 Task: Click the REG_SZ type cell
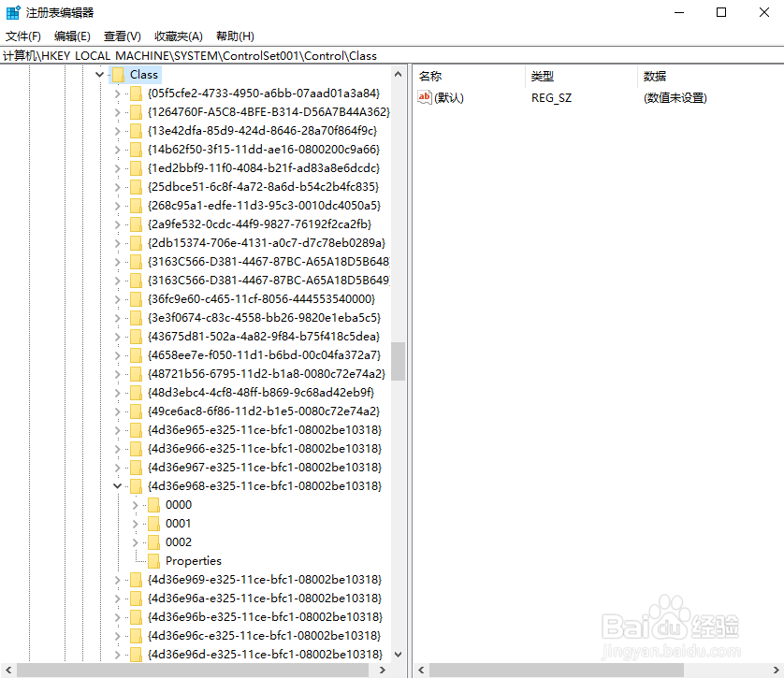click(x=551, y=98)
